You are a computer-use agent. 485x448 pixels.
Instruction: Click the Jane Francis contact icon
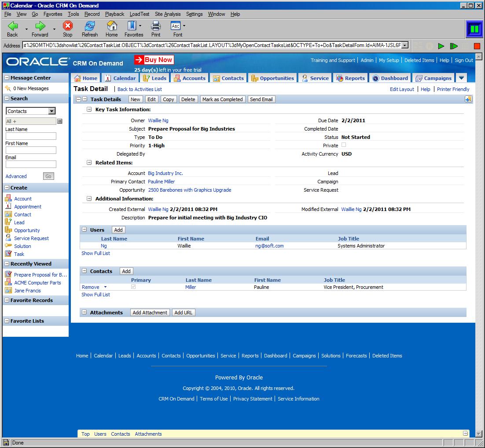click(8, 291)
